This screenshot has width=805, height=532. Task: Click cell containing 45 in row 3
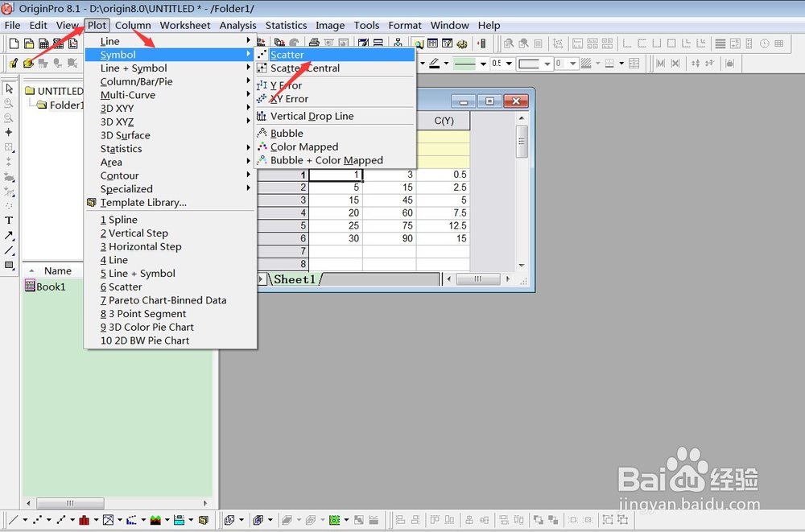pos(390,200)
